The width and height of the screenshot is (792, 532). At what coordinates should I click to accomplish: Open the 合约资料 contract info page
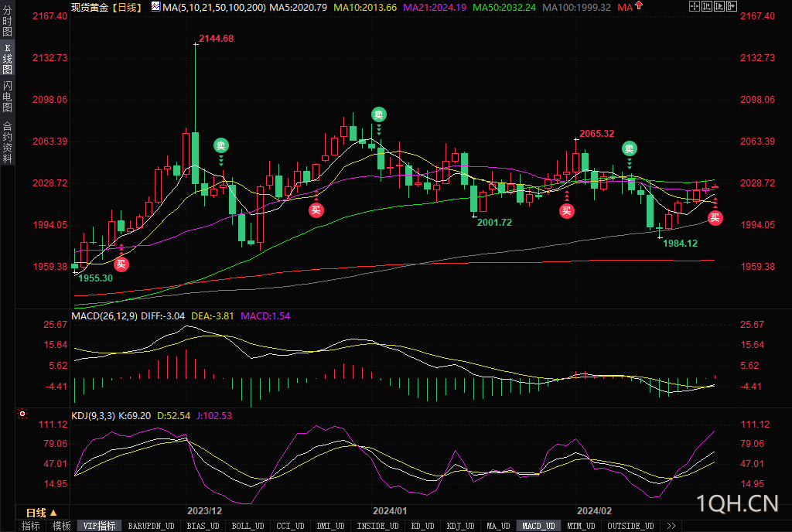[7, 142]
